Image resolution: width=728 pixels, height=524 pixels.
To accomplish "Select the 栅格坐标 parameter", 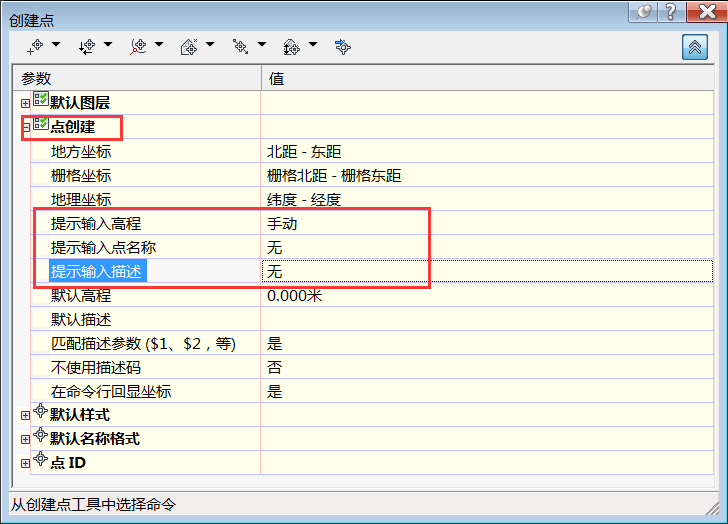I will [81, 175].
